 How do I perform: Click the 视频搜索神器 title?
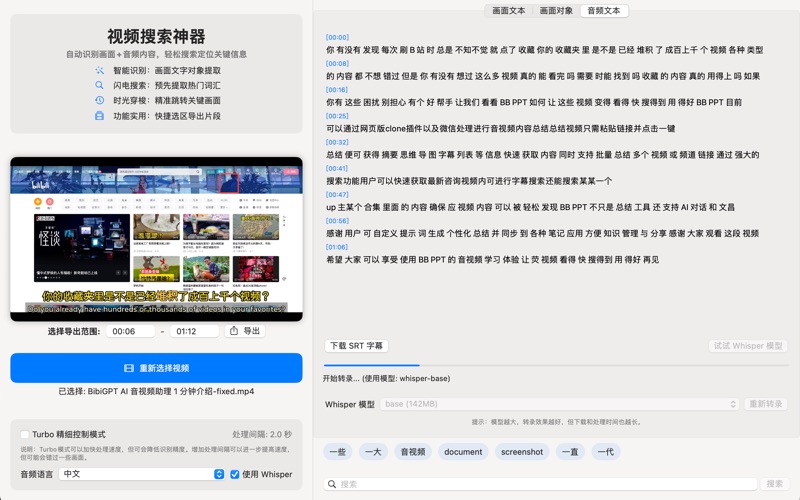pos(156,36)
